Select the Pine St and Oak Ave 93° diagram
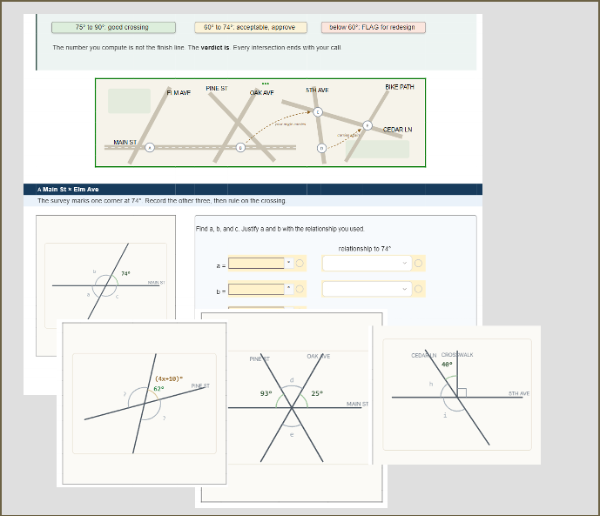This screenshot has height=516, width=600. point(292,408)
